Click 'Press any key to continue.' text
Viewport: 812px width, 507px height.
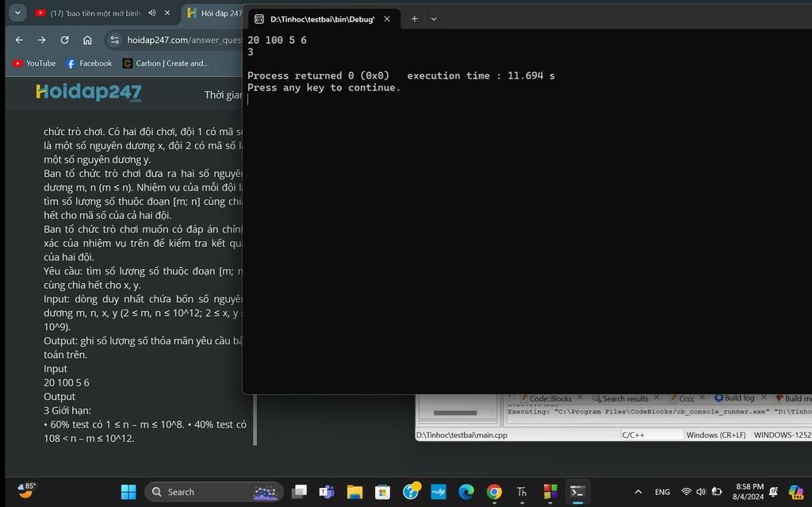tap(324, 87)
